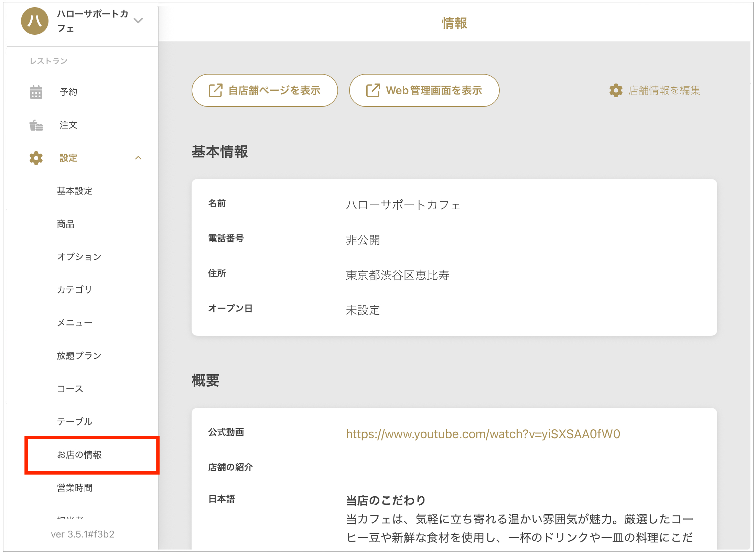This screenshot has width=756, height=554.
Task: Click the gear icon beside 店舗情報を編集
Action: pyautogui.click(x=616, y=91)
